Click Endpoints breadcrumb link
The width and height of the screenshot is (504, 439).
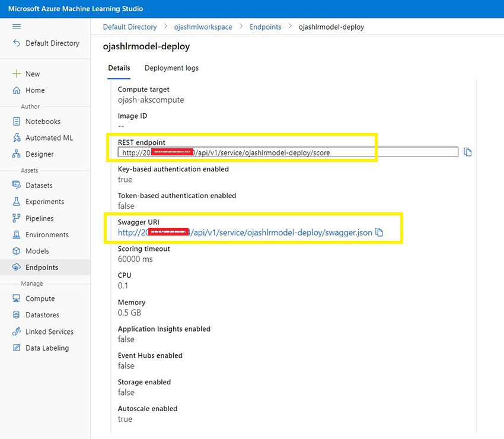tap(266, 27)
